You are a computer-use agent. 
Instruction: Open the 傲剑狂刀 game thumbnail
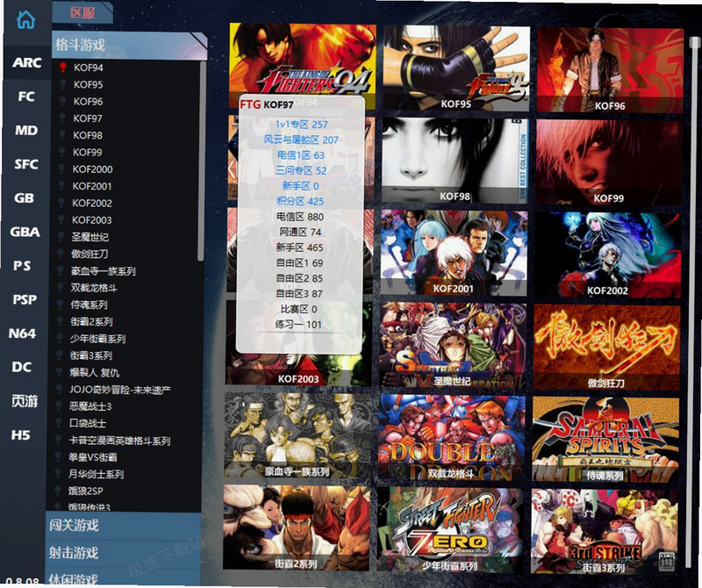pyautogui.click(x=606, y=347)
